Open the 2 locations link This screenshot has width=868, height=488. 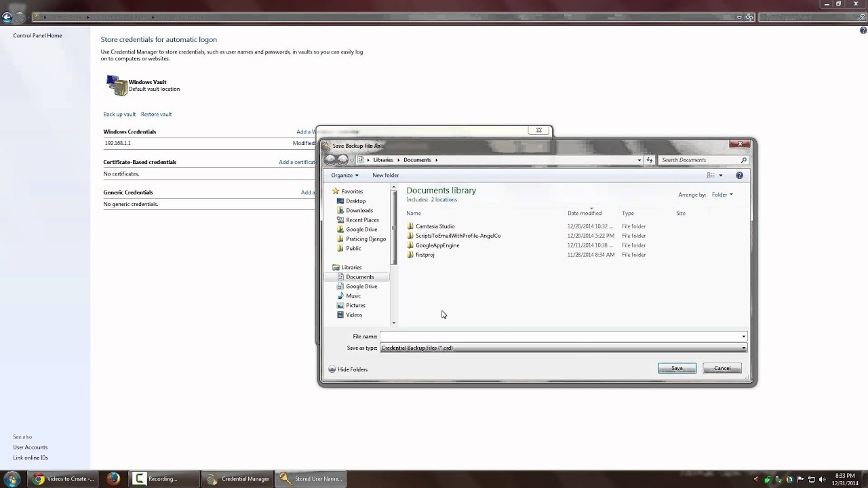[x=444, y=200]
